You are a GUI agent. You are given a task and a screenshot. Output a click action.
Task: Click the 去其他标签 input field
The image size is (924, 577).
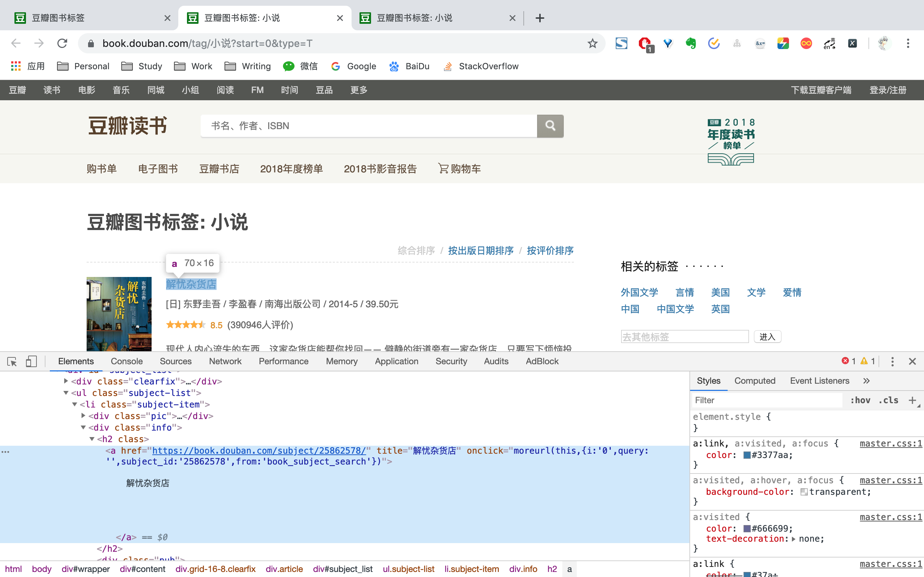point(684,336)
